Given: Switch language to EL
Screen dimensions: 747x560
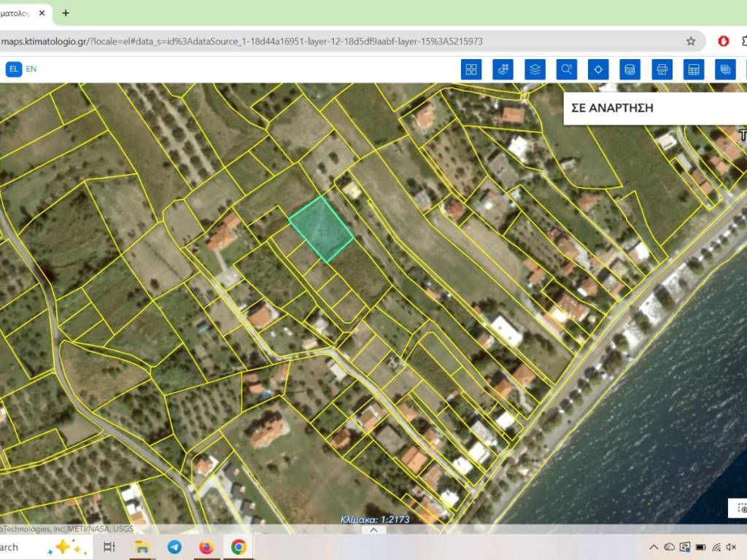Looking at the screenshot, I should (x=14, y=69).
